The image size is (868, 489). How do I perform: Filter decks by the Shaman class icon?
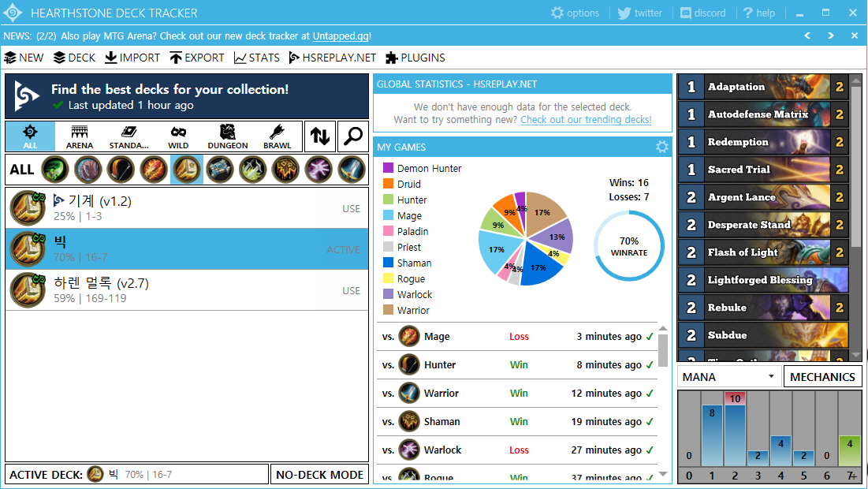(x=285, y=170)
